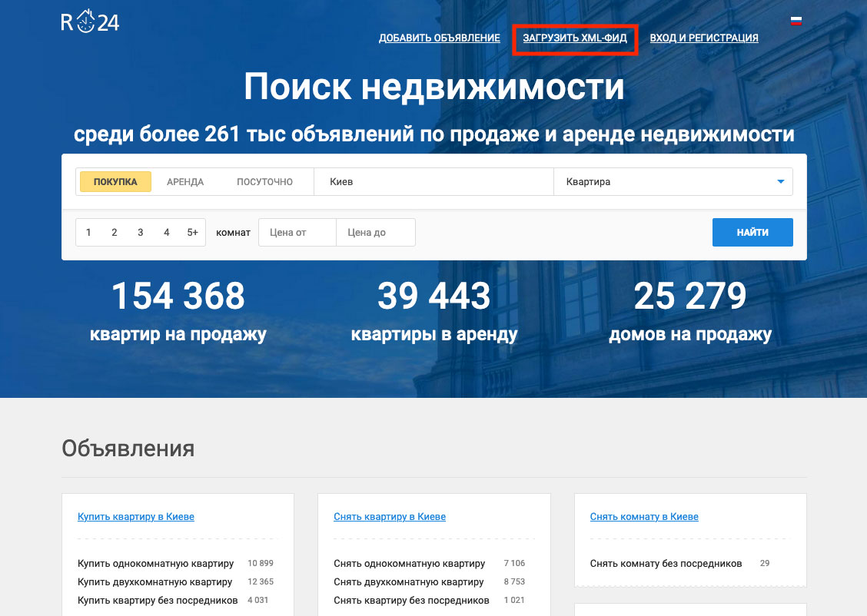The width and height of the screenshot is (867, 616).
Task: Select the Покупка option
Action: [x=115, y=182]
